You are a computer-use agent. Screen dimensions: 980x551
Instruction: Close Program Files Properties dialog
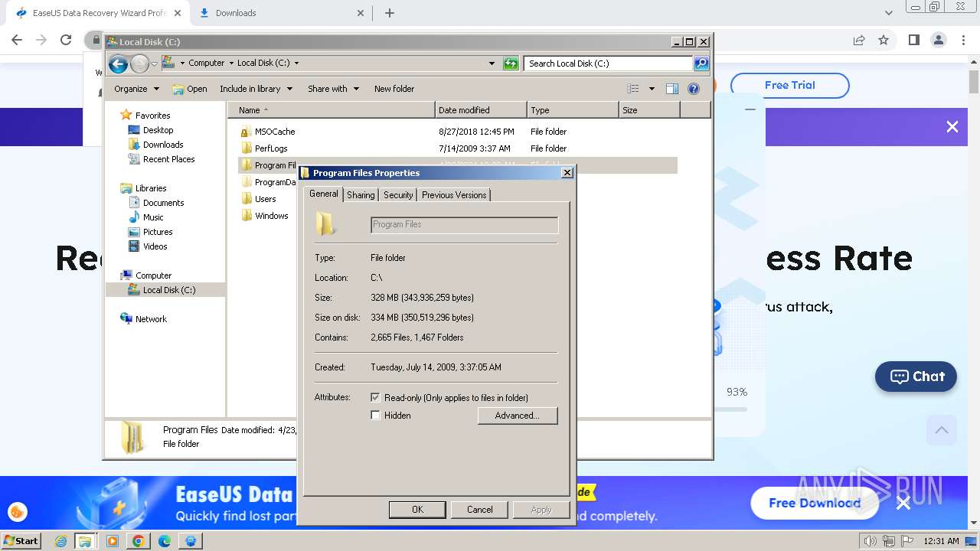tap(567, 173)
